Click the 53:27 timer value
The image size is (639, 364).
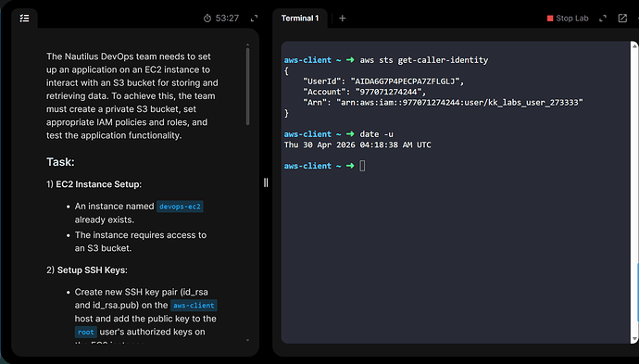point(227,19)
